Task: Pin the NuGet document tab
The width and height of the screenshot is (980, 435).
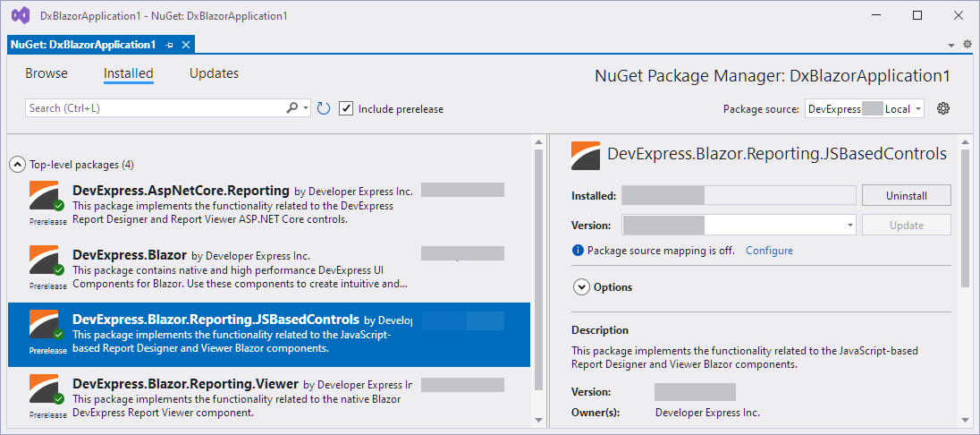Action: click(x=170, y=45)
